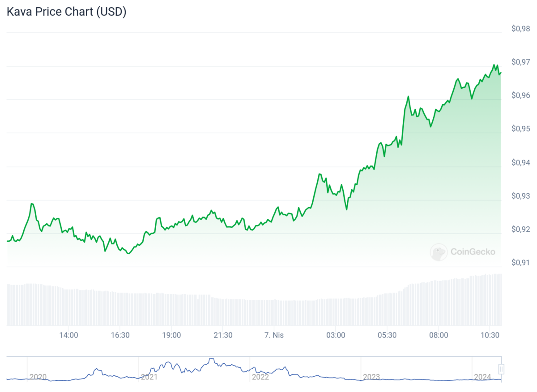
Task: Click the 16:30 time axis label
Action: coord(120,335)
